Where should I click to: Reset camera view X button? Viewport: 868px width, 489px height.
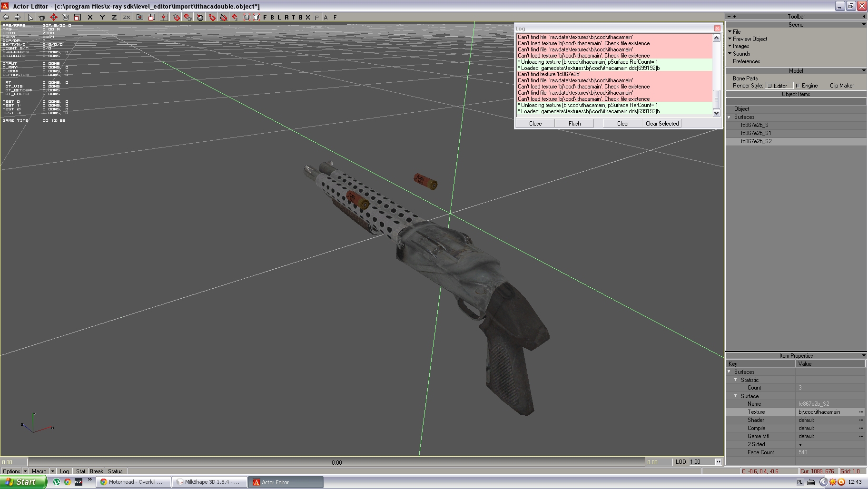[x=308, y=17]
